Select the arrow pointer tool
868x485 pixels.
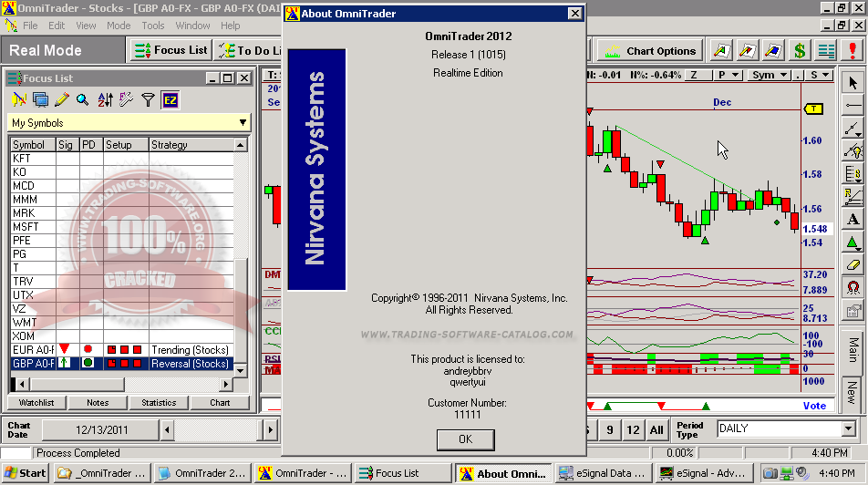(852, 83)
